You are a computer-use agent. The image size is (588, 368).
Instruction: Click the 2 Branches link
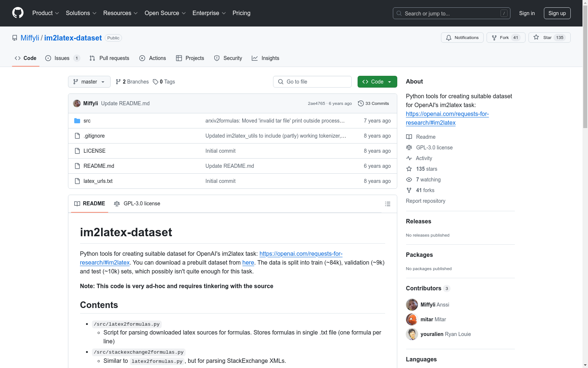tap(132, 82)
